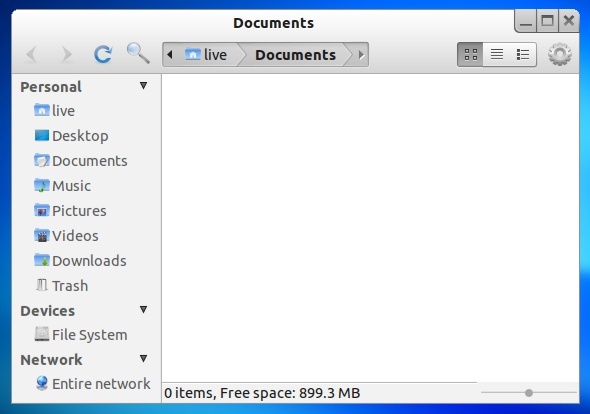Click the path bar's right scroll arrow
The height and width of the screenshot is (414, 590).
(361, 55)
